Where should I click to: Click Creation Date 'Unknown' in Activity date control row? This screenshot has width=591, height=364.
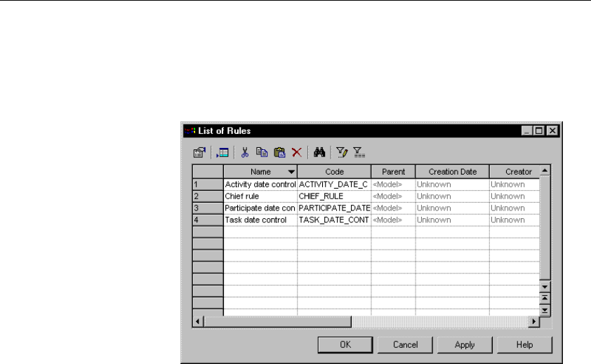[452, 184]
